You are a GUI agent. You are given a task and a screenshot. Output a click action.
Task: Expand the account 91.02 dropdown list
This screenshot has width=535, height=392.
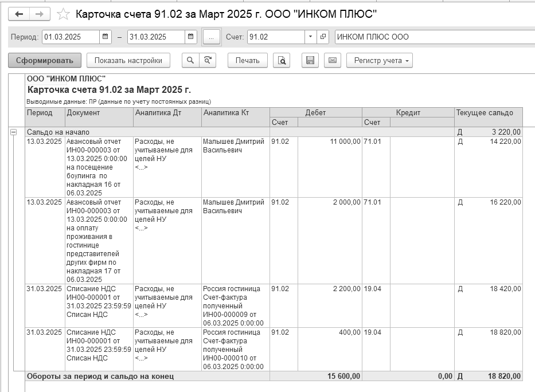pyautogui.click(x=310, y=37)
